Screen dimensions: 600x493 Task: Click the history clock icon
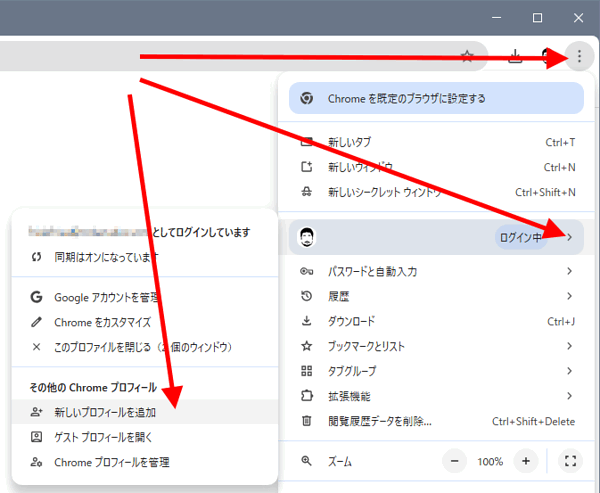(307, 296)
